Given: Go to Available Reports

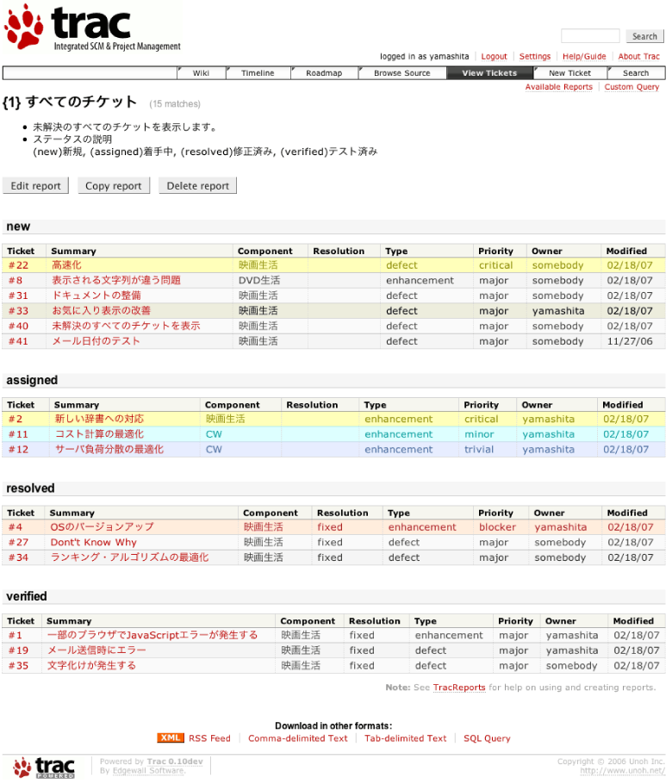Looking at the screenshot, I should tap(558, 87).
